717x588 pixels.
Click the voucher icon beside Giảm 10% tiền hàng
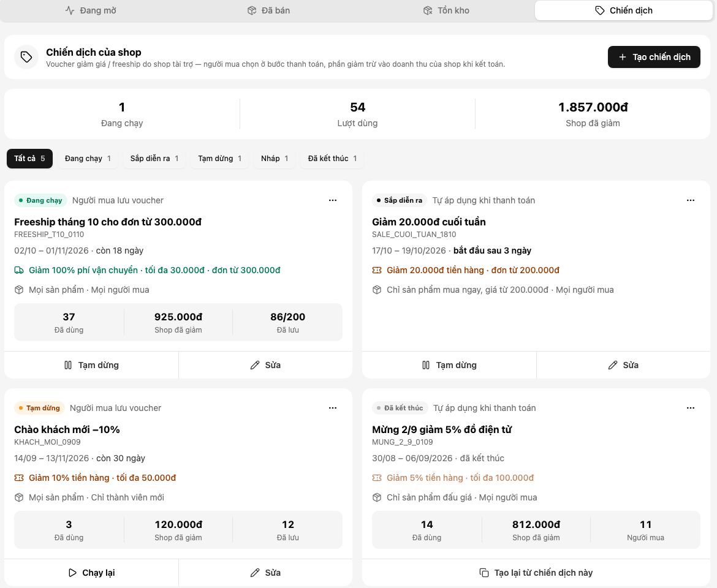pyautogui.click(x=19, y=478)
